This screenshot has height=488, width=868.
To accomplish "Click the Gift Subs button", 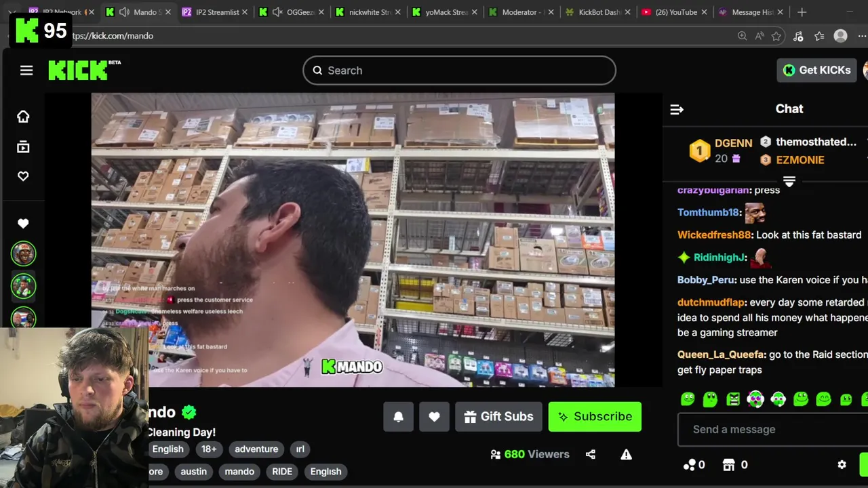I will [498, 417].
